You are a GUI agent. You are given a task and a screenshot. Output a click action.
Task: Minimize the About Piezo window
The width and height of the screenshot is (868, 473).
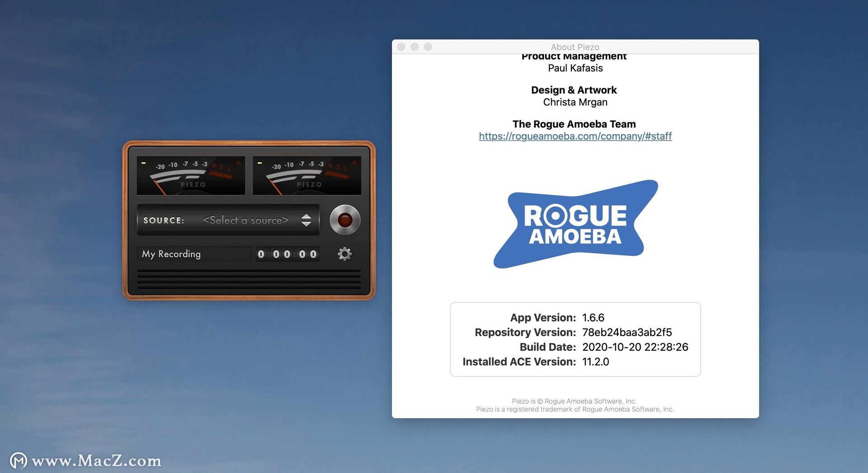tap(415, 47)
